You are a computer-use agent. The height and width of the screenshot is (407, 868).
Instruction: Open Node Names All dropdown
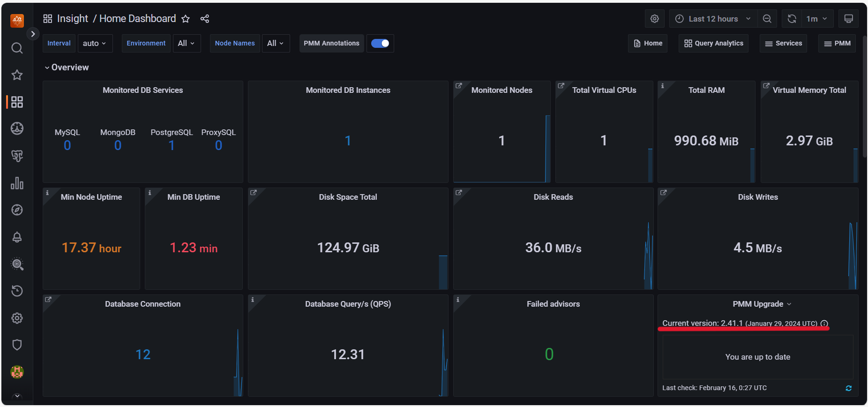276,43
